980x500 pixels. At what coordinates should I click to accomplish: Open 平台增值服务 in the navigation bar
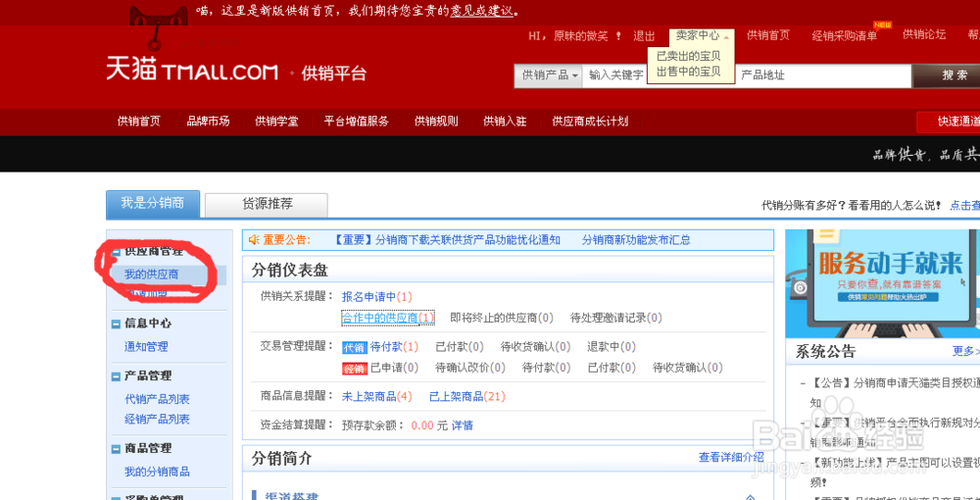click(357, 122)
